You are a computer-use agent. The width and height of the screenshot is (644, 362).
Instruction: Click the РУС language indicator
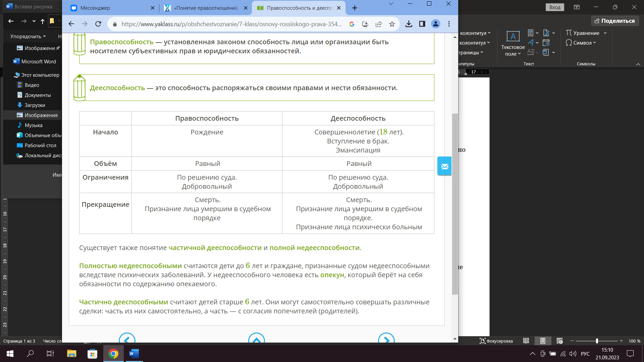pos(585,354)
